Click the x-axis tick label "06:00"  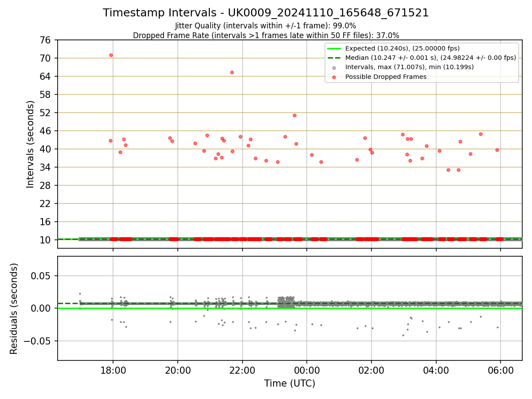[501, 370]
